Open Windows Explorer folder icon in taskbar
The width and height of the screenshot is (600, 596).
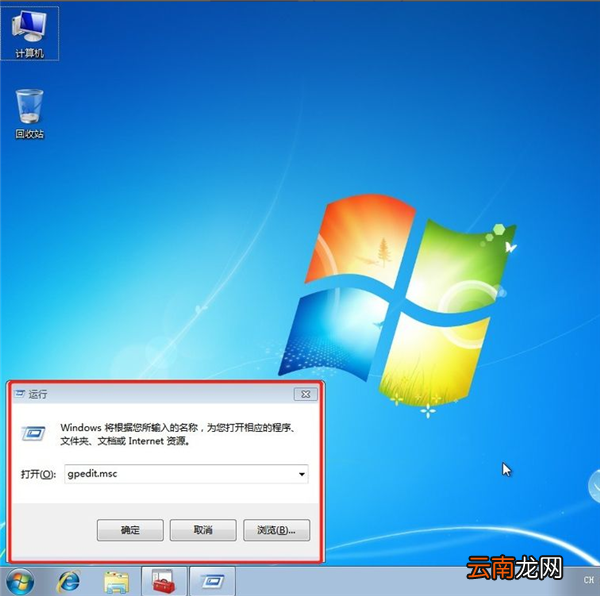pos(116,582)
